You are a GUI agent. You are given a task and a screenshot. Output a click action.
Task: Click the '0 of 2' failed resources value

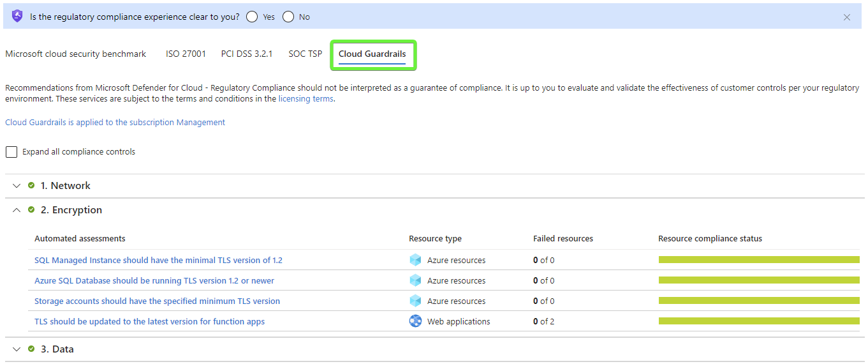544,321
